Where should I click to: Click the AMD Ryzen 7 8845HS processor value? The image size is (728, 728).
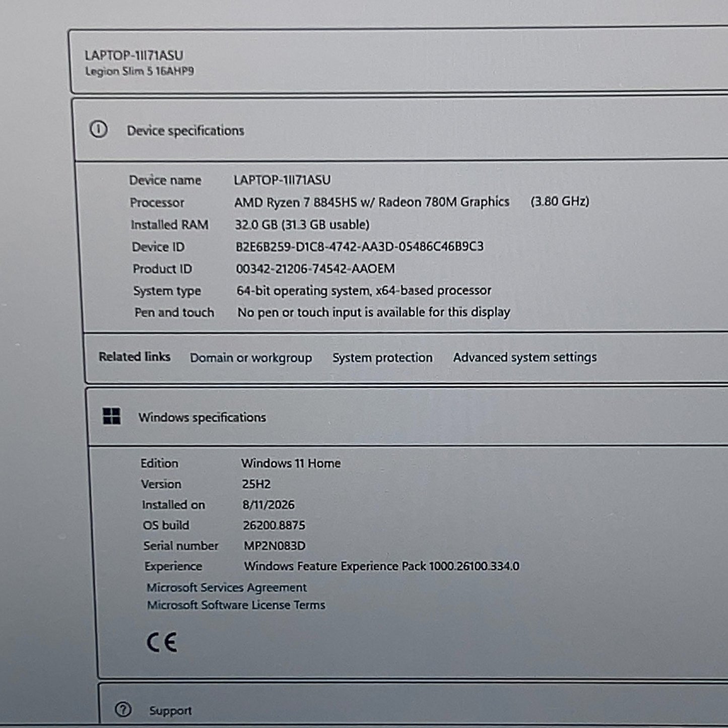372,202
